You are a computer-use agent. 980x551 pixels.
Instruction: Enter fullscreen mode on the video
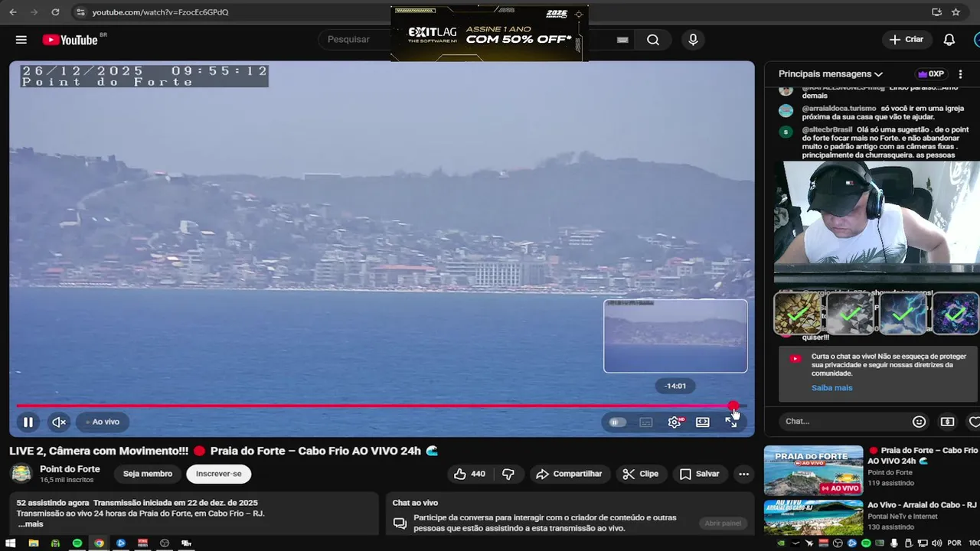click(731, 422)
